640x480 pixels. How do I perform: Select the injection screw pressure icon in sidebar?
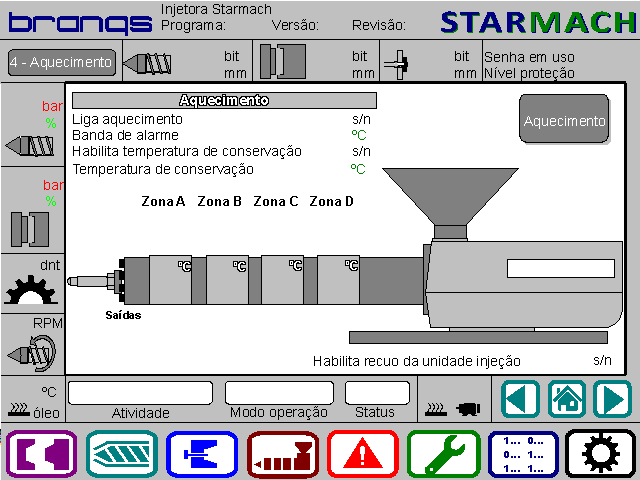coord(30,146)
